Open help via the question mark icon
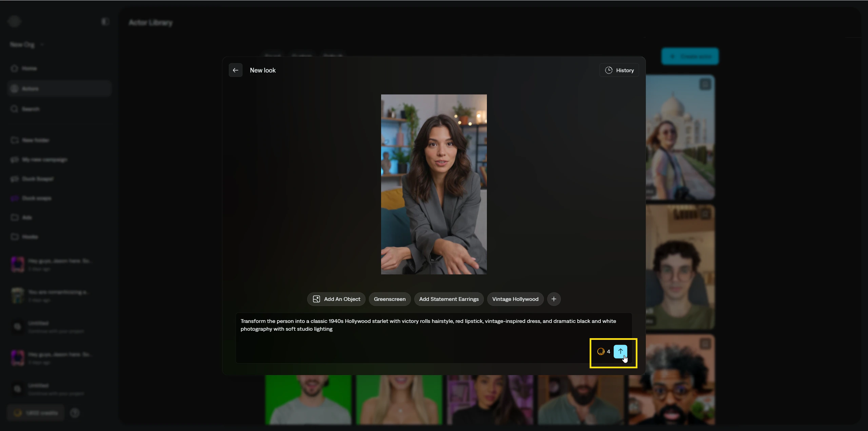Image resolution: width=868 pixels, height=431 pixels. tap(75, 413)
